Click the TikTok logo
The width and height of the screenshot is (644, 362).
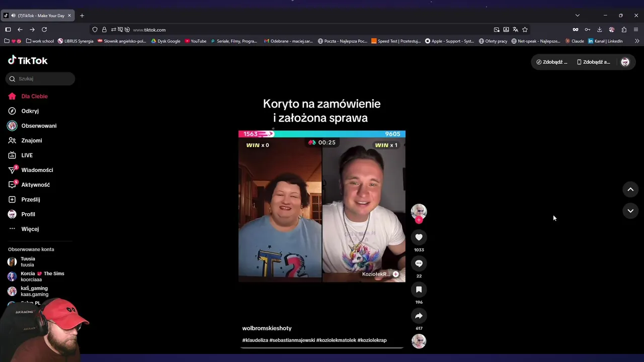click(x=28, y=60)
